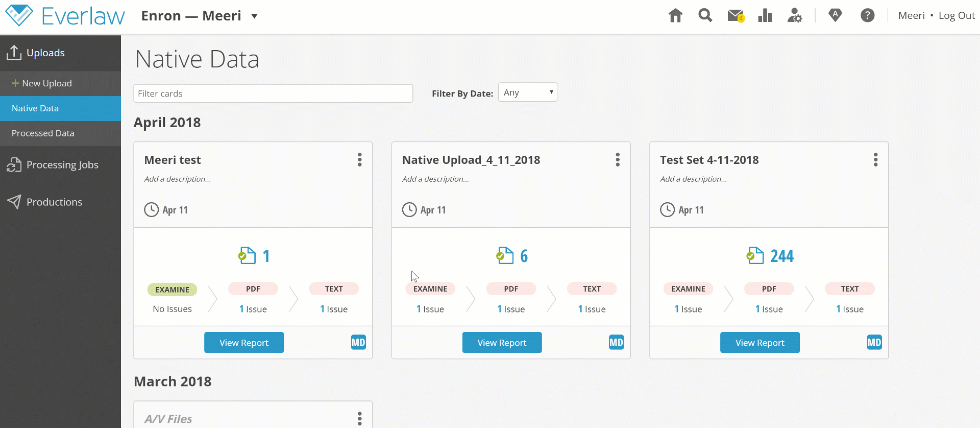Select Native Data in the sidebar
The width and height of the screenshot is (980, 428).
[60, 108]
